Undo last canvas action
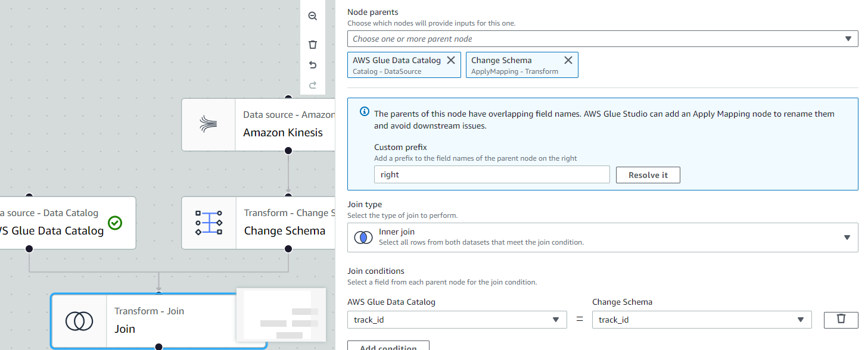 [x=313, y=65]
